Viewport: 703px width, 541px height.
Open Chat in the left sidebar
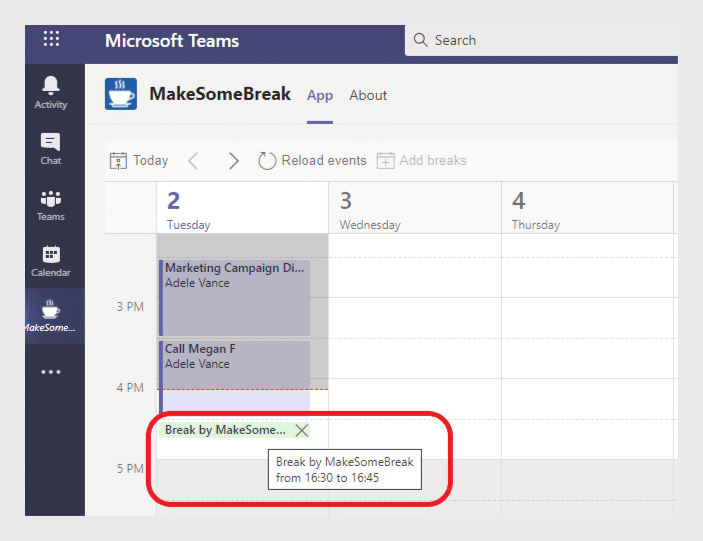click(51, 149)
